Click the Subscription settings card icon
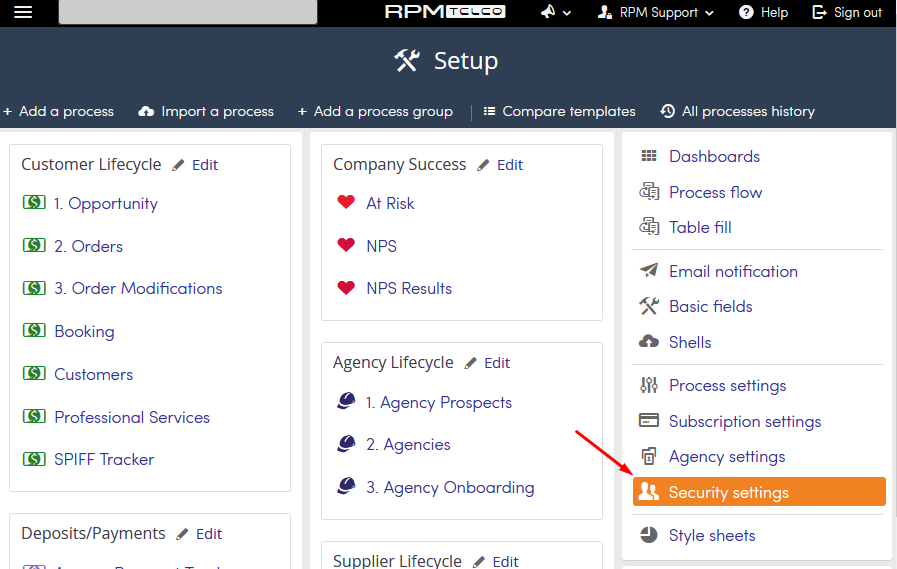The width and height of the screenshot is (897, 569). 649,420
